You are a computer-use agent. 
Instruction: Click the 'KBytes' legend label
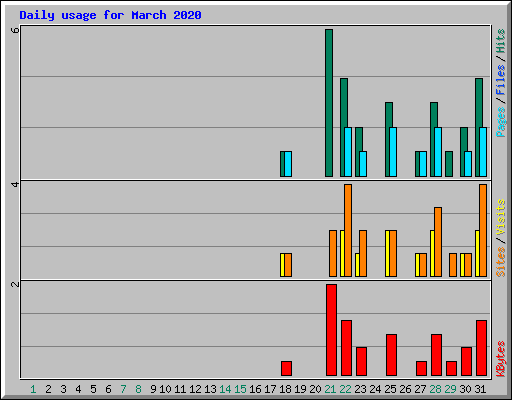[500, 359]
